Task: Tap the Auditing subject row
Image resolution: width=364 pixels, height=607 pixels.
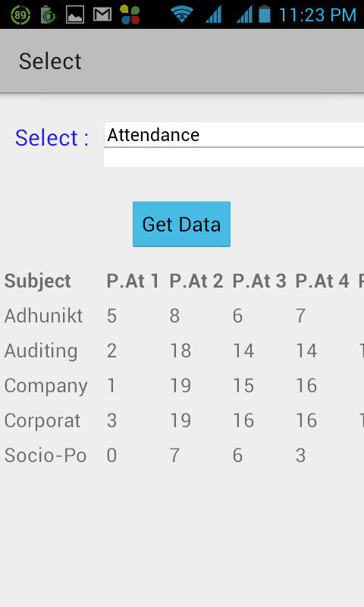Action: tap(182, 351)
